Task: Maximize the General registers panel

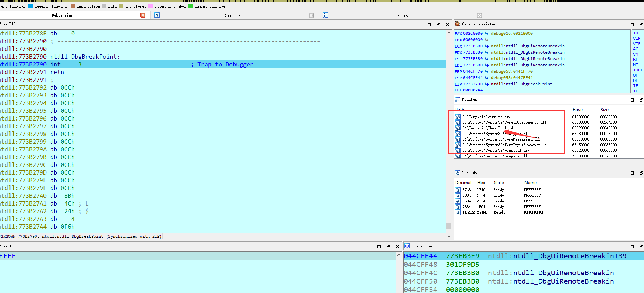Action: pos(632,24)
